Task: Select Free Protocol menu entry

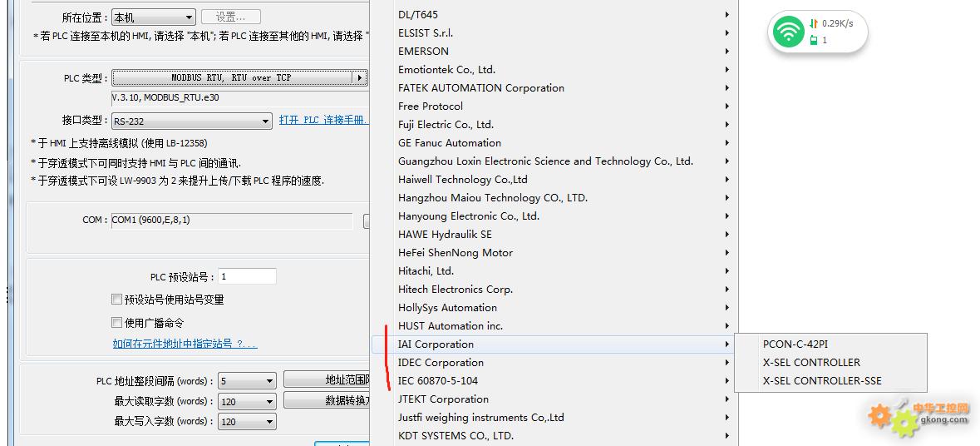Action: point(554,106)
